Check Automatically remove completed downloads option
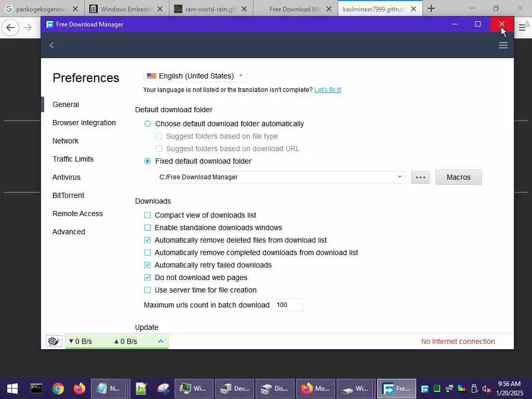 click(x=147, y=253)
